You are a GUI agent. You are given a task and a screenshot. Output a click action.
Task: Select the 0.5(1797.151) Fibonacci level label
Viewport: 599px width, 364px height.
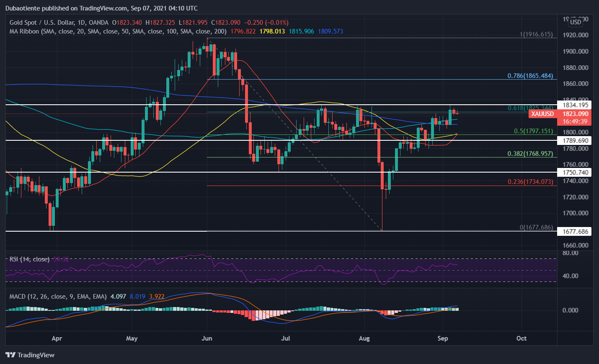point(534,131)
